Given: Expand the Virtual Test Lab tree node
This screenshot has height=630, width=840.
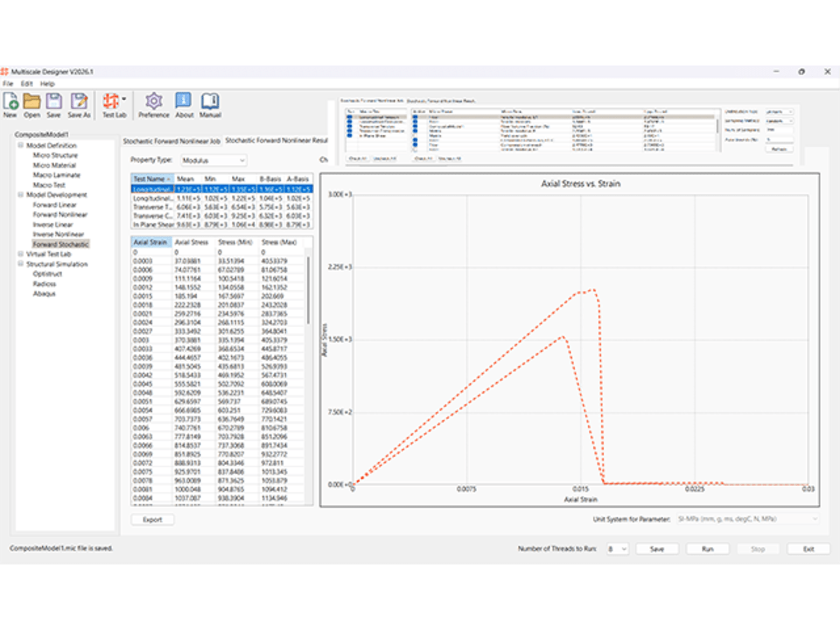Looking at the screenshot, I should tap(21, 254).
